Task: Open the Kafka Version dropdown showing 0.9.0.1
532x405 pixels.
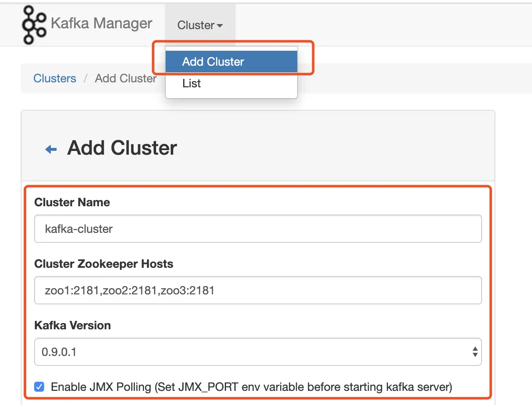Action: 258,352
